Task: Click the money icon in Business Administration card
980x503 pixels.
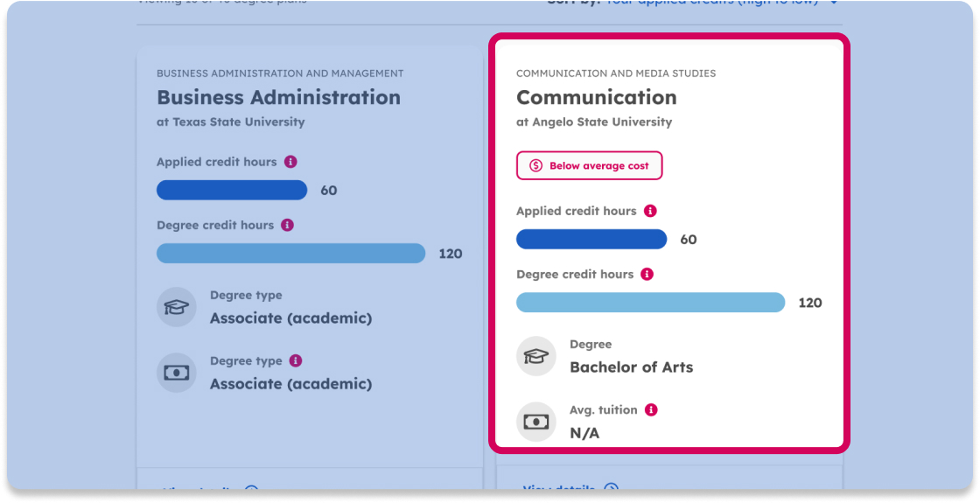Action: point(177,373)
